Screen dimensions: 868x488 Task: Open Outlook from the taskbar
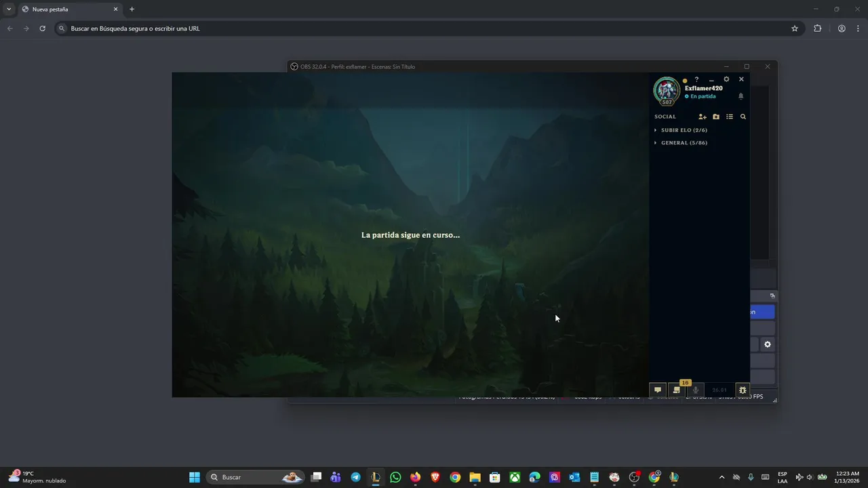(574, 477)
